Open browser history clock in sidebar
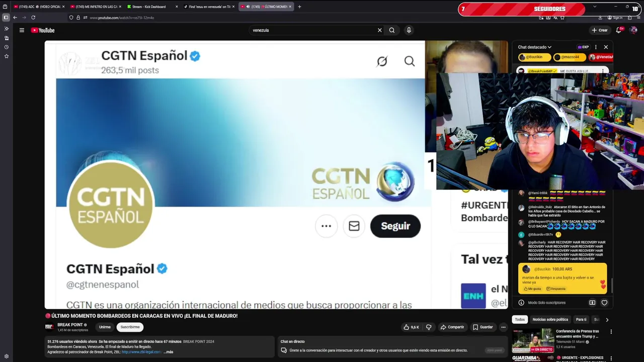Viewport: 644px width, 362px height. coord(6,47)
